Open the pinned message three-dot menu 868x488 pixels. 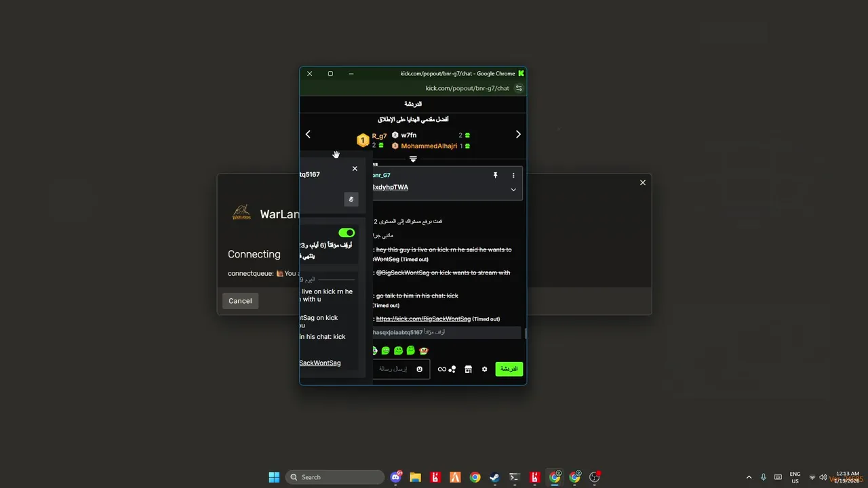tap(513, 175)
